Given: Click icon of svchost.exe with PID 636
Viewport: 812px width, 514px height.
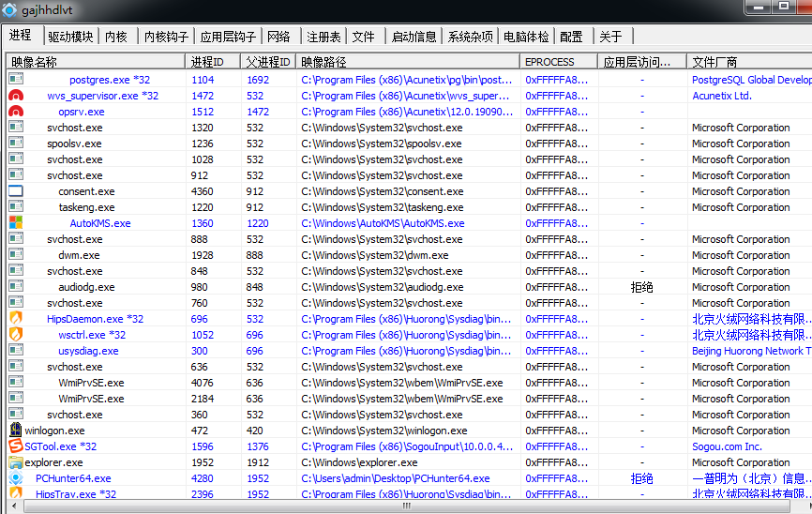Looking at the screenshot, I should (16, 367).
